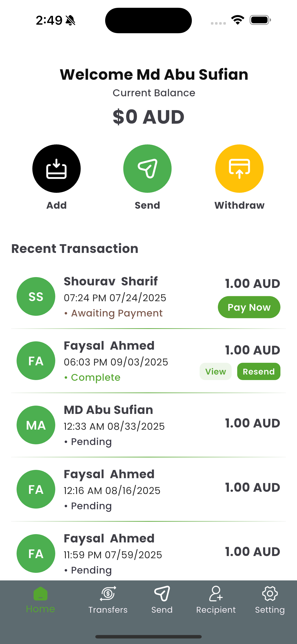Tap the SS avatar circle
The image size is (297, 644).
[36, 296]
